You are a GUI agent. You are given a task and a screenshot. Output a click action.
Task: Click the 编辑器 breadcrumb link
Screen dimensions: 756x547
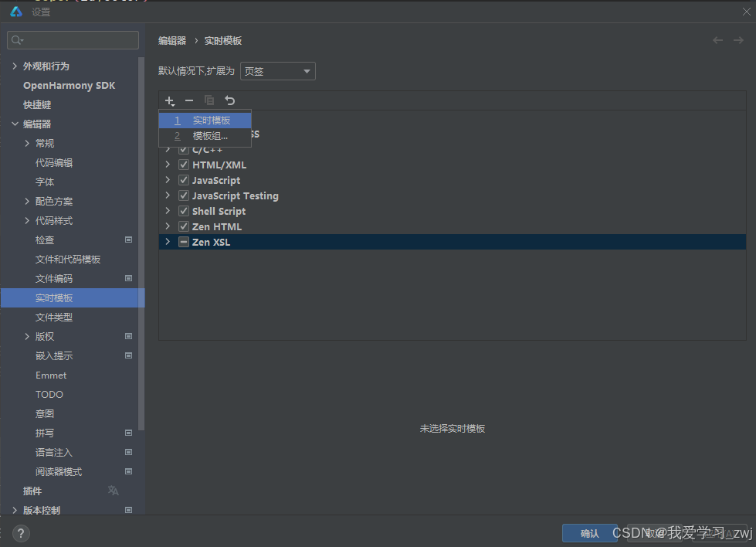(172, 40)
